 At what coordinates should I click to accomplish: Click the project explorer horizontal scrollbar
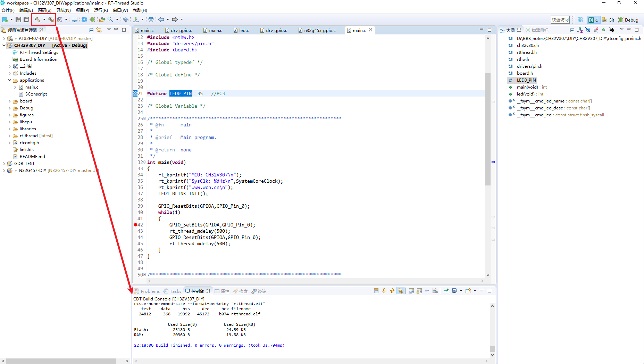click(61, 361)
